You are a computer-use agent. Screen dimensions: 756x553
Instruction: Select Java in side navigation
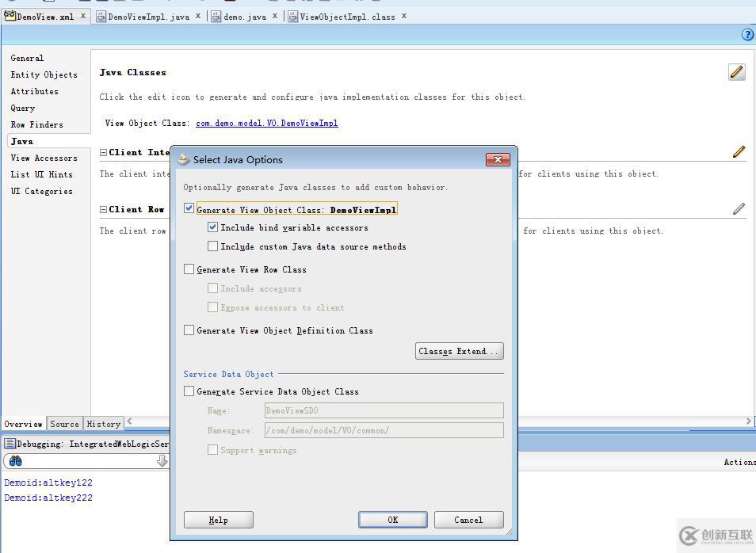coord(21,141)
